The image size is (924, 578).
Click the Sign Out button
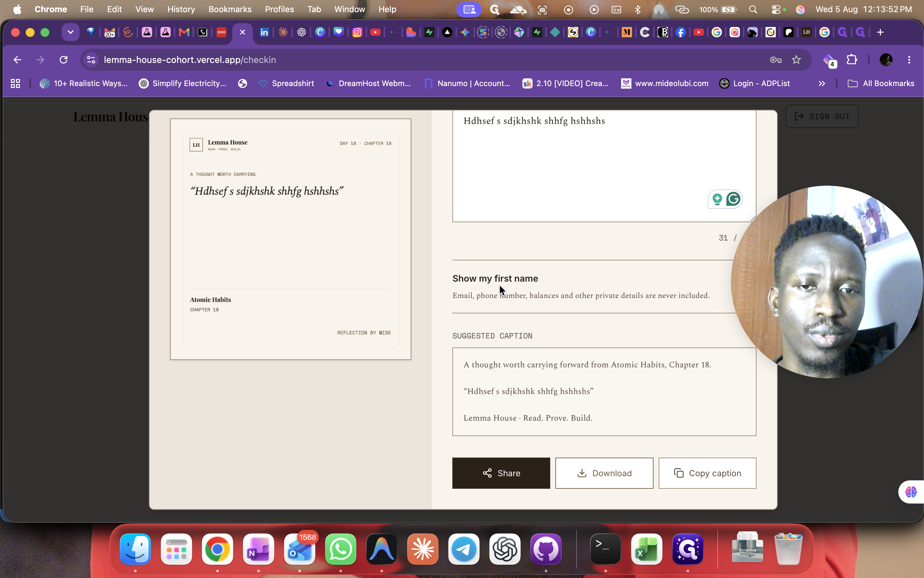pyautogui.click(x=822, y=116)
